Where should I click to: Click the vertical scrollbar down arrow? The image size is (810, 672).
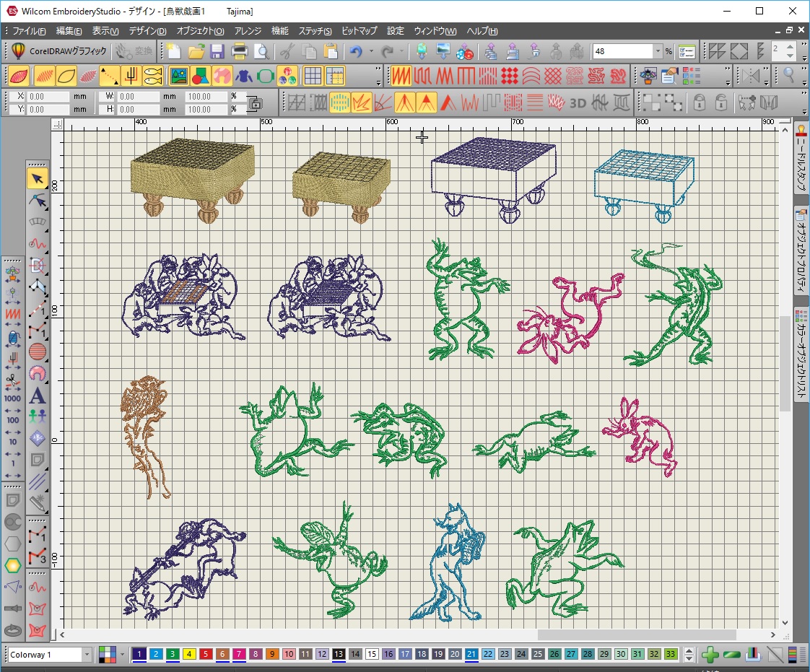pyautogui.click(x=785, y=622)
